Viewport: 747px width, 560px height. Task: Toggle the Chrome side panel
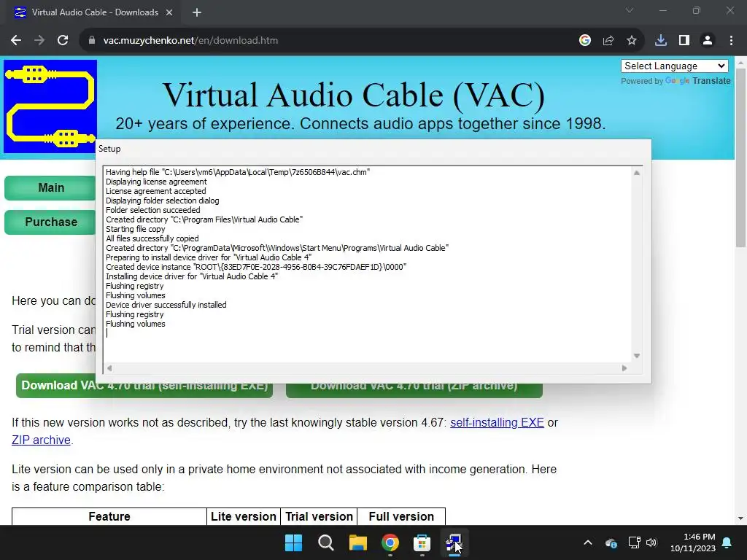684,41
